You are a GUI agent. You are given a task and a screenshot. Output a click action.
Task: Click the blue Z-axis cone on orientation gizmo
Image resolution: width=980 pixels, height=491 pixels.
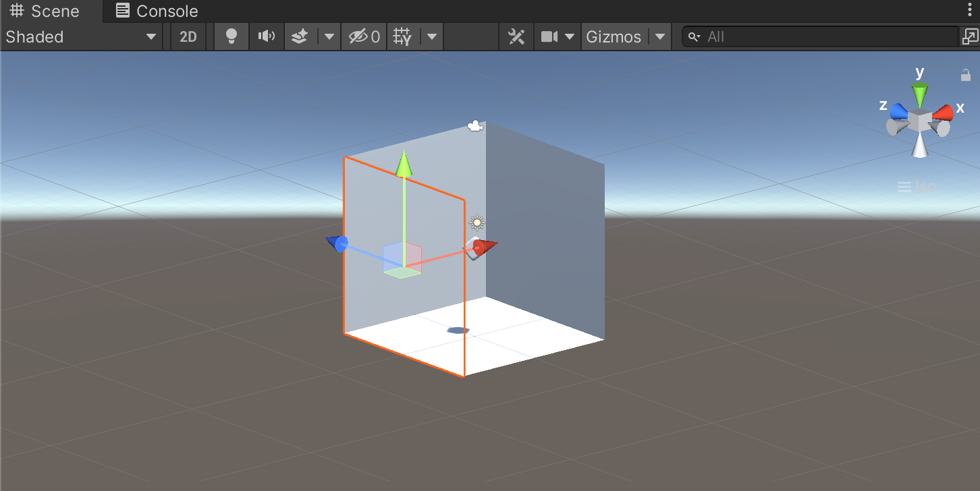[x=898, y=111]
